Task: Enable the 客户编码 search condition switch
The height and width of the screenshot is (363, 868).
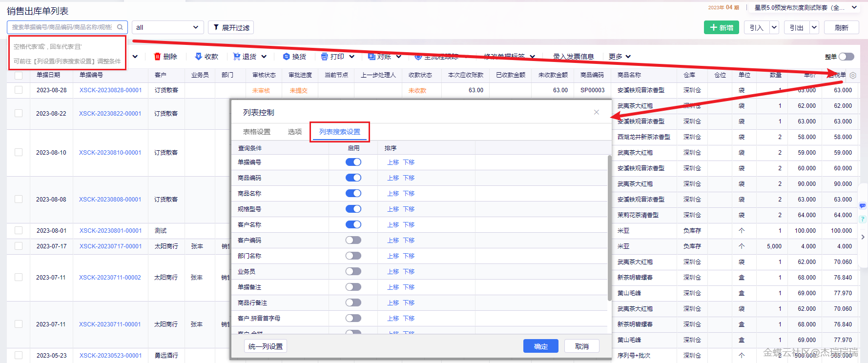Action: [353, 240]
